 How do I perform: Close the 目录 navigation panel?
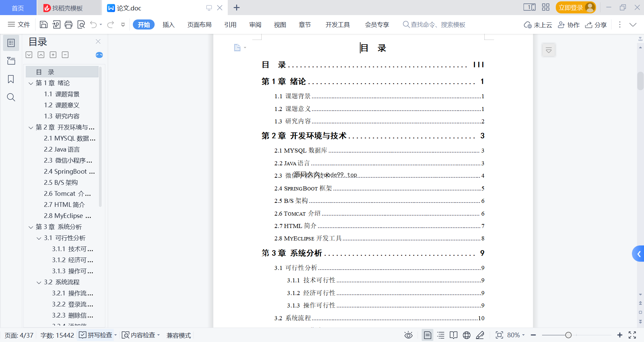click(x=98, y=41)
